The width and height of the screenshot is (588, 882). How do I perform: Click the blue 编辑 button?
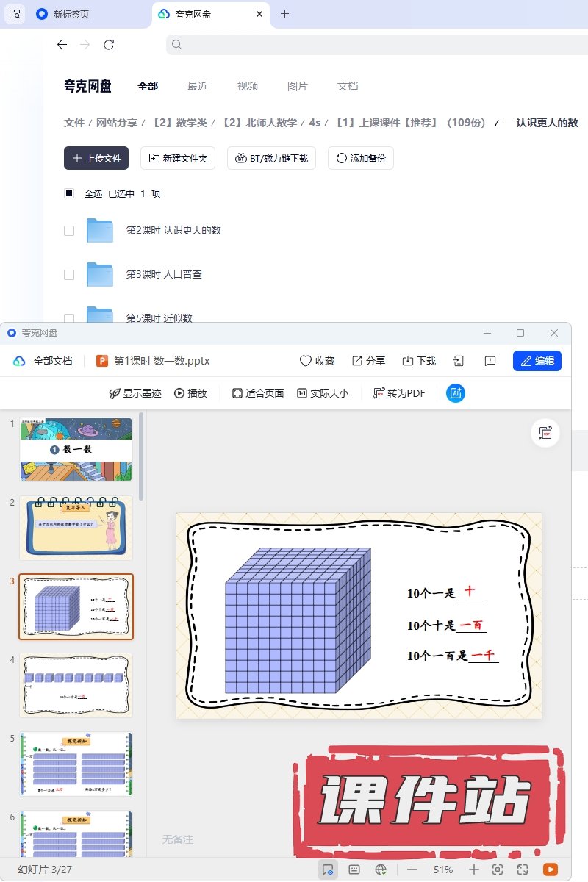point(537,361)
